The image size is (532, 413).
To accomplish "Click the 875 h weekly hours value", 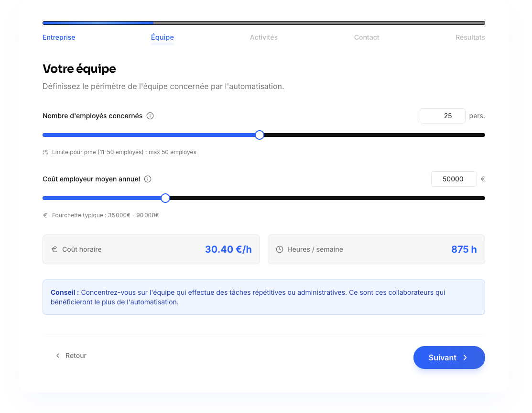I will (464, 249).
